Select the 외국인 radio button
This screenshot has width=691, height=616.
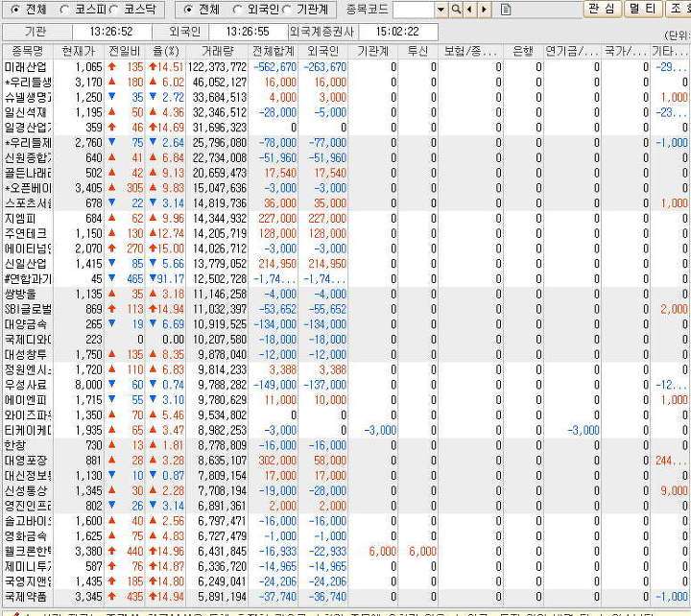point(237,9)
